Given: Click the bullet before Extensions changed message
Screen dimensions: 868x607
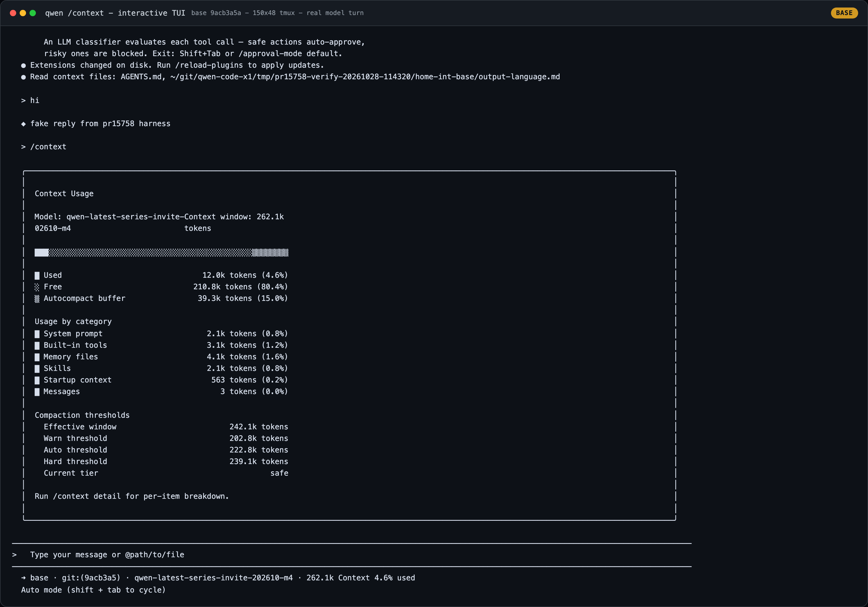Looking at the screenshot, I should 23,65.
